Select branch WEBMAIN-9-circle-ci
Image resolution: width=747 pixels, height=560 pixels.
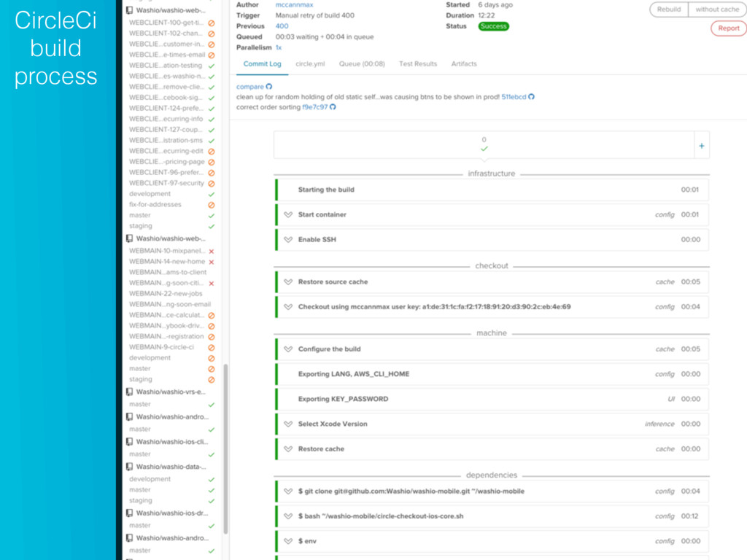point(161,347)
